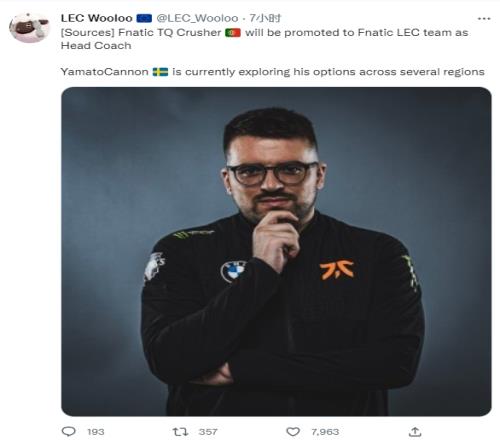This screenshot has height=440, width=500.
Task: Show the 357 retweets count
Action: (x=208, y=432)
